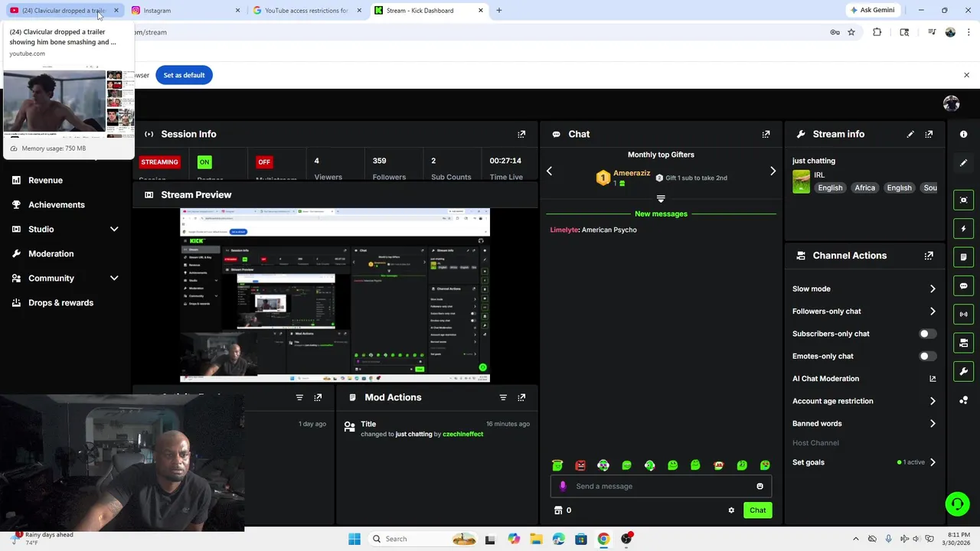Click the lightning bolt sidebar icon
The image size is (980, 551).
tap(963, 228)
